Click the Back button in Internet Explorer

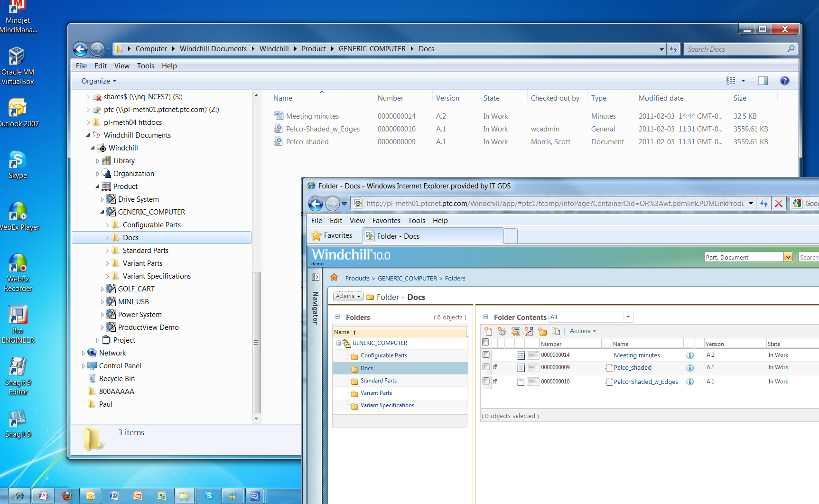coord(316,204)
